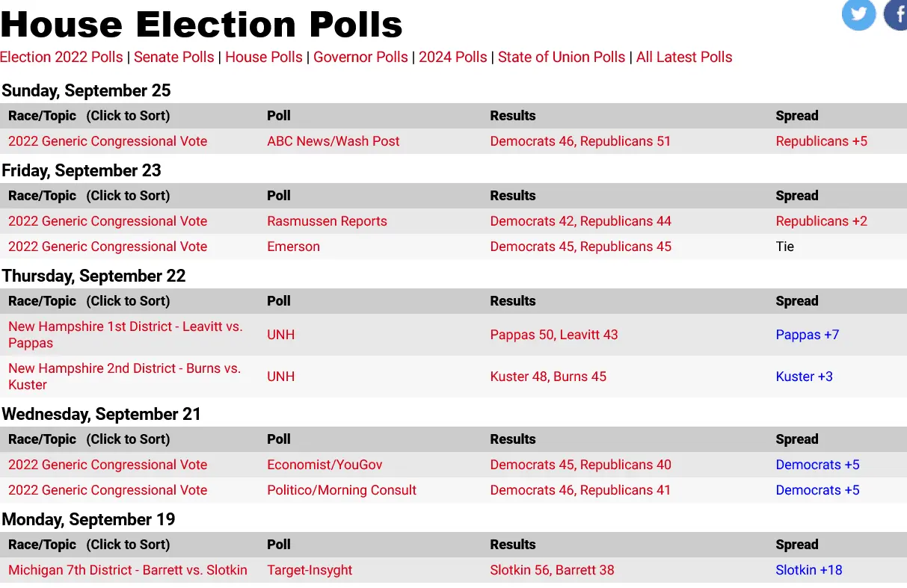View All Latest Polls

(683, 58)
